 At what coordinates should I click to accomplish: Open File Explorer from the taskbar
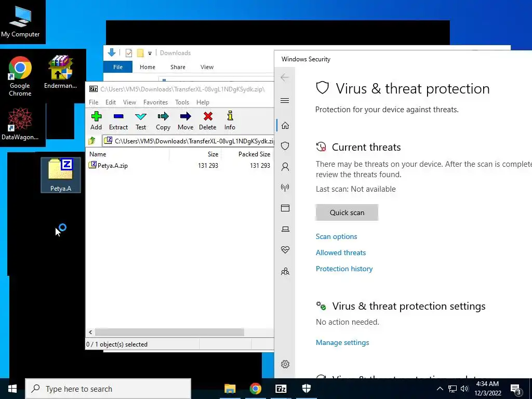[230, 389]
